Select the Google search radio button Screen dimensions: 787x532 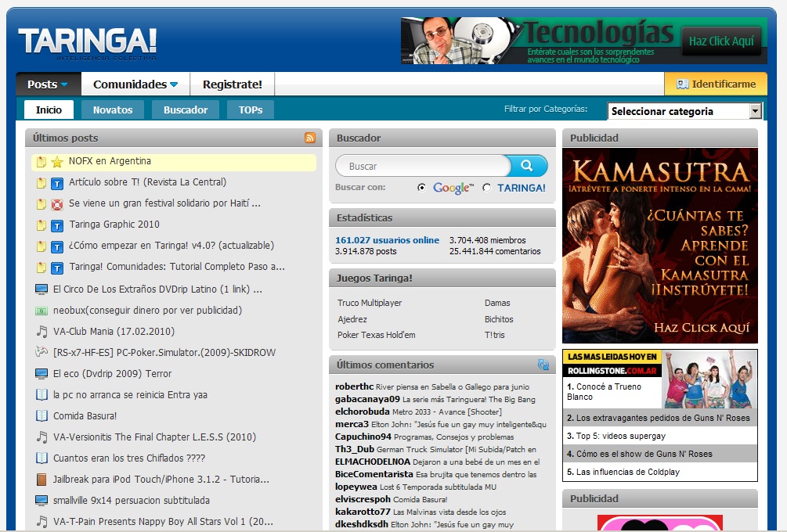pos(421,189)
